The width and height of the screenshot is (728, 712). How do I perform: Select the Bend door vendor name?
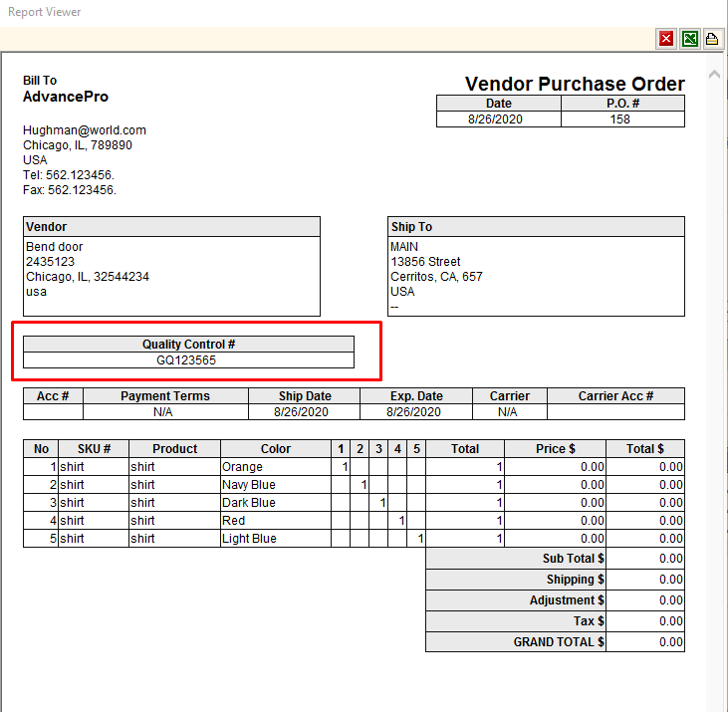coord(55,247)
